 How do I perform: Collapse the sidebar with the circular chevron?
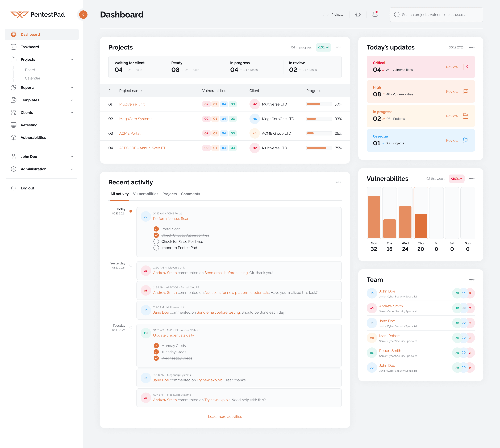click(x=83, y=15)
